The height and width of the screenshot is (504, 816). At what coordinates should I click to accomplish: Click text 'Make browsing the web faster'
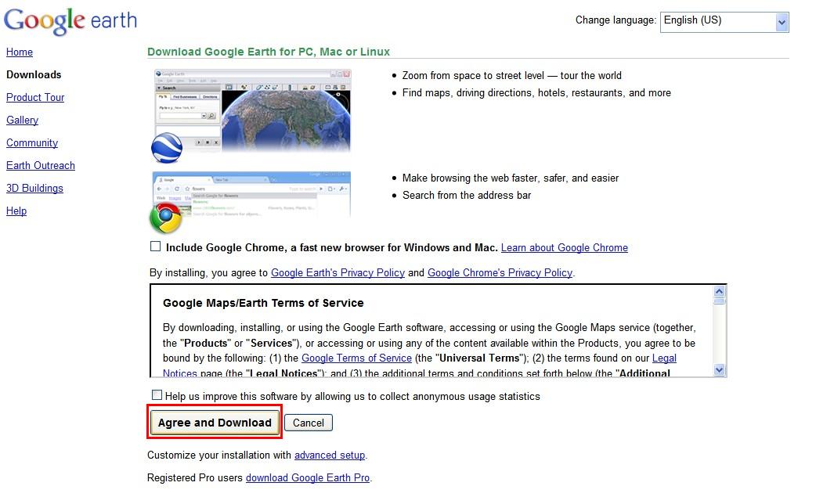(x=470, y=178)
